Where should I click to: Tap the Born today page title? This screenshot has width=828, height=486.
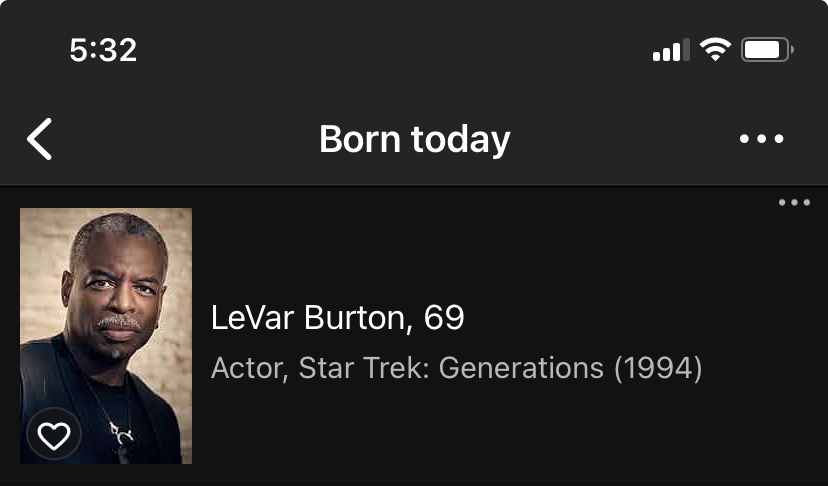pos(414,139)
